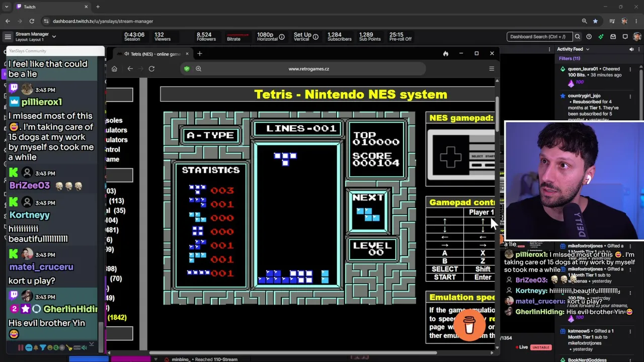The height and width of the screenshot is (362, 644).
Task: Open the Chrome profile avatar
Action: 624,21
